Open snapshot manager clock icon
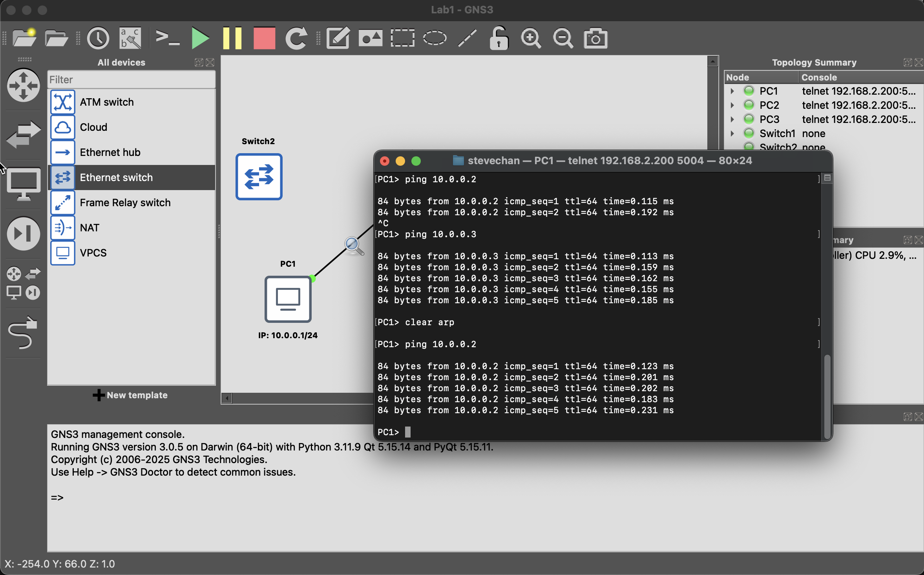Image resolution: width=924 pixels, height=575 pixels. (98, 38)
